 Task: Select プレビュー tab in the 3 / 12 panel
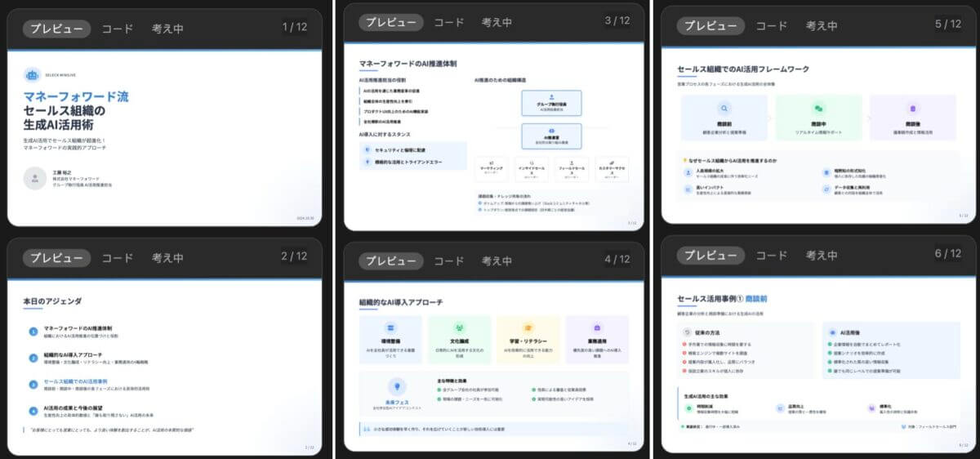(391, 22)
